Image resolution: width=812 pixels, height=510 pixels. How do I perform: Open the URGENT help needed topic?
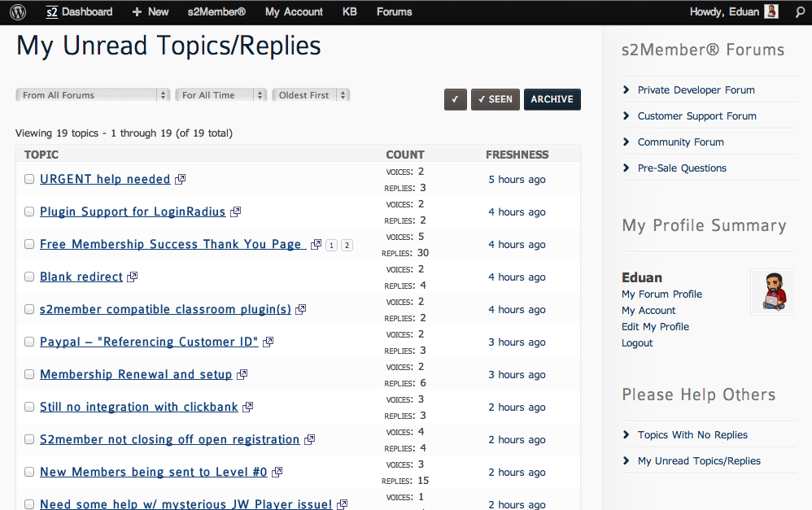(x=105, y=179)
